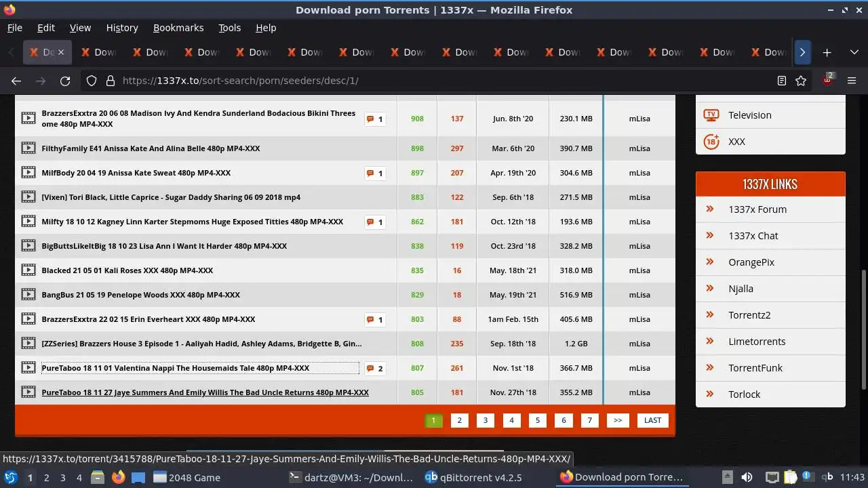
Task: Switch to the dartz@VM3 terminal window
Action: click(x=351, y=477)
